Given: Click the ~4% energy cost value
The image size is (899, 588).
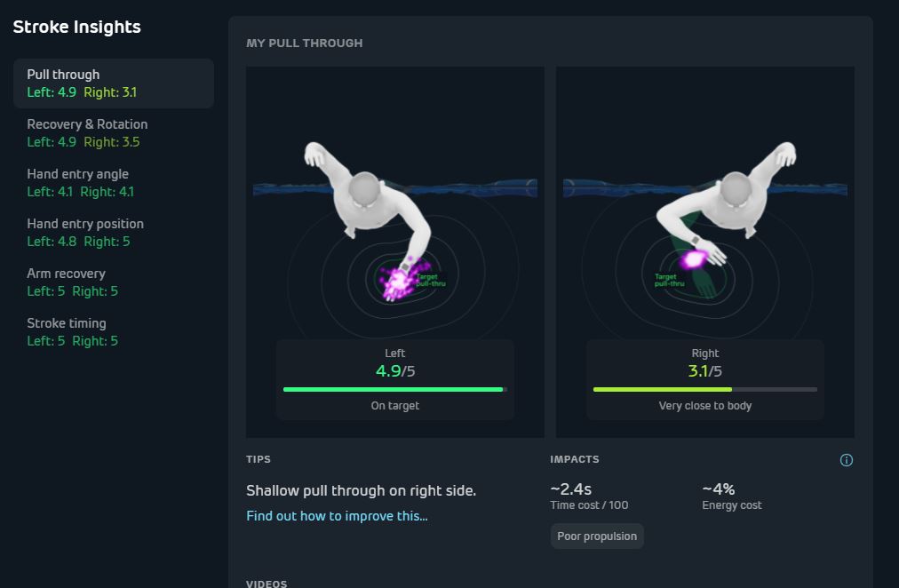Looking at the screenshot, I should (719, 489).
